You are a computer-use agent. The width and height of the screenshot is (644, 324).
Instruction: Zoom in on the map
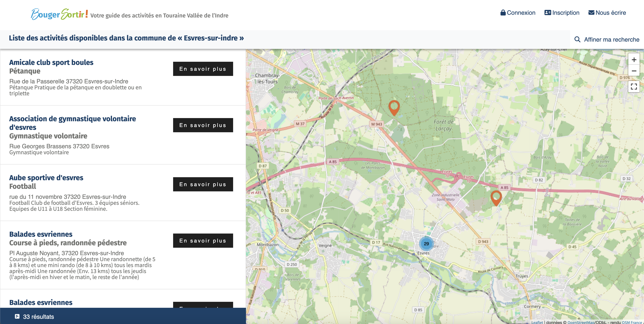tap(634, 60)
